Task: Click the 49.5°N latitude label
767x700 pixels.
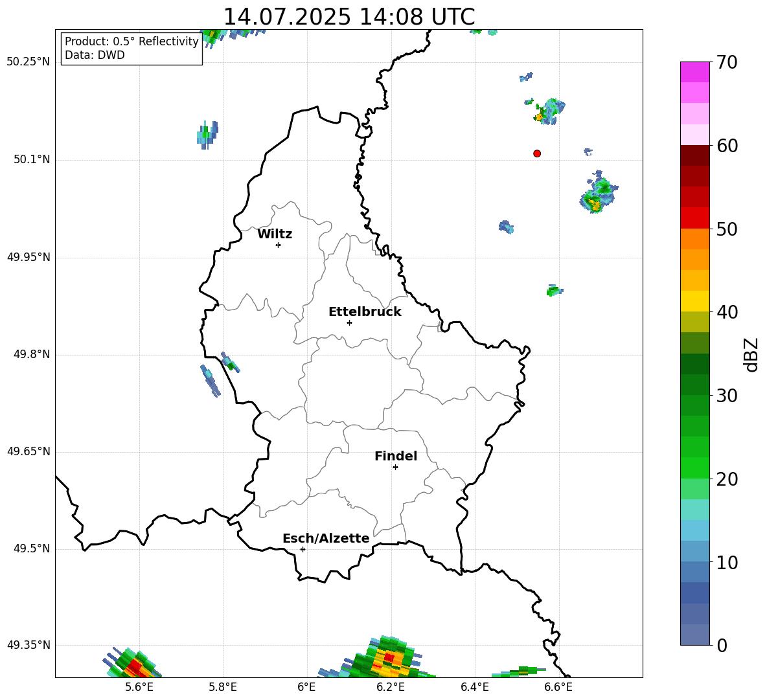Action: (32, 548)
